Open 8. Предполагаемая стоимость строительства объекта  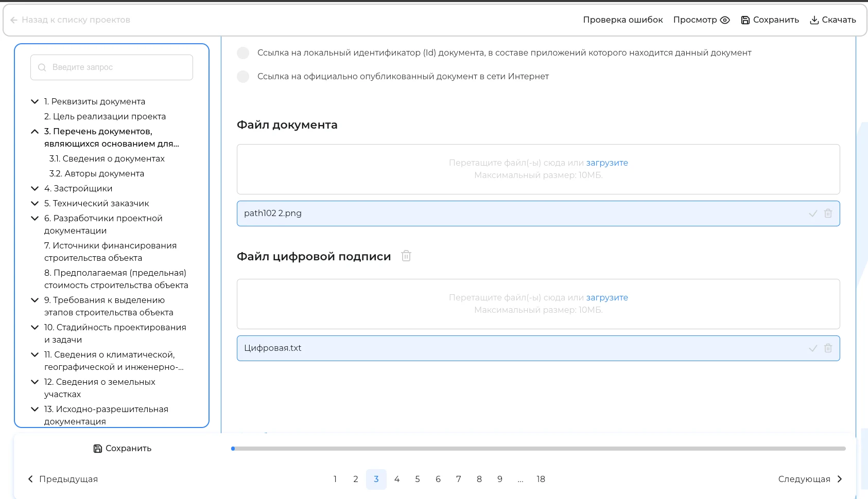(x=116, y=279)
